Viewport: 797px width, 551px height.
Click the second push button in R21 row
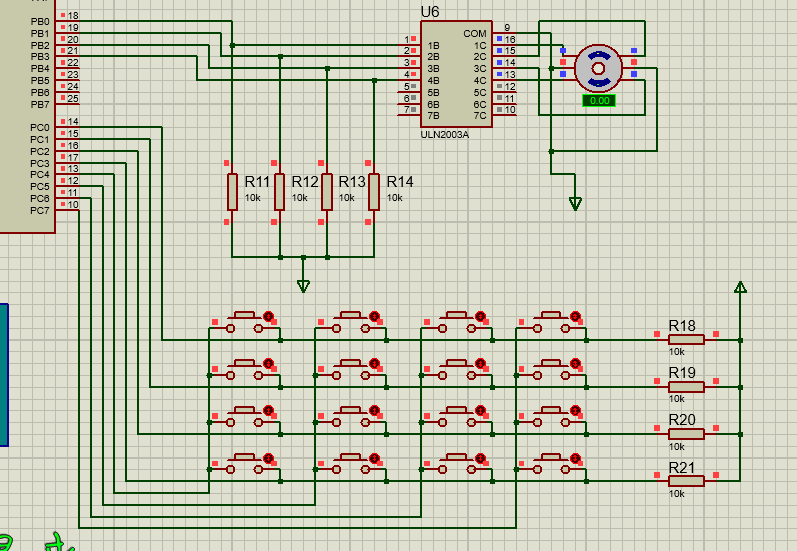tap(351, 464)
